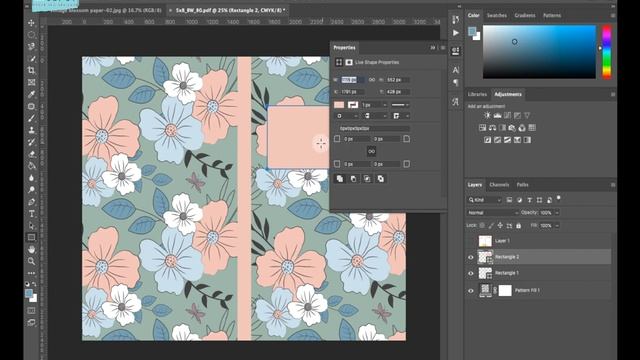Open the Color panel menu
The image size is (640, 360).
click(x=613, y=16)
